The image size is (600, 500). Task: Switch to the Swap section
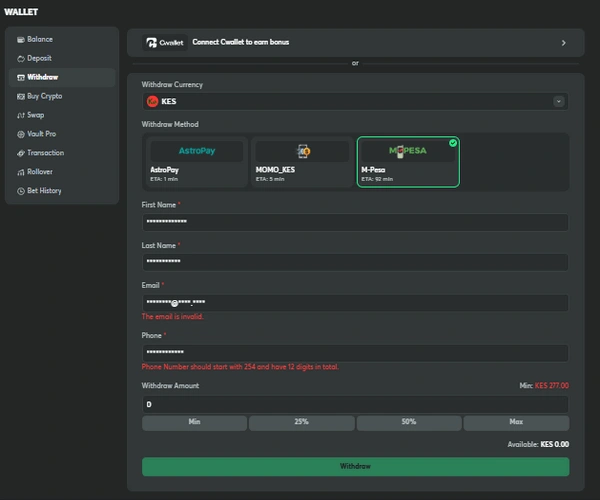tap(62, 115)
